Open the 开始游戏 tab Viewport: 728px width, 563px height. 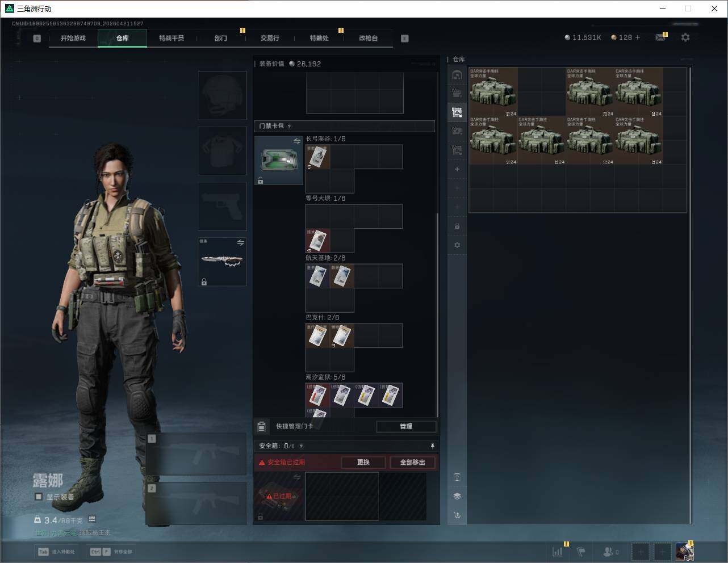pyautogui.click(x=73, y=38)
